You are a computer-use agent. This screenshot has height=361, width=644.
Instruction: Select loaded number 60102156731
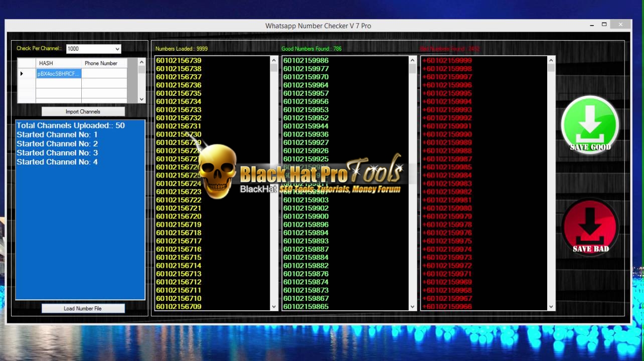[179, 126]
